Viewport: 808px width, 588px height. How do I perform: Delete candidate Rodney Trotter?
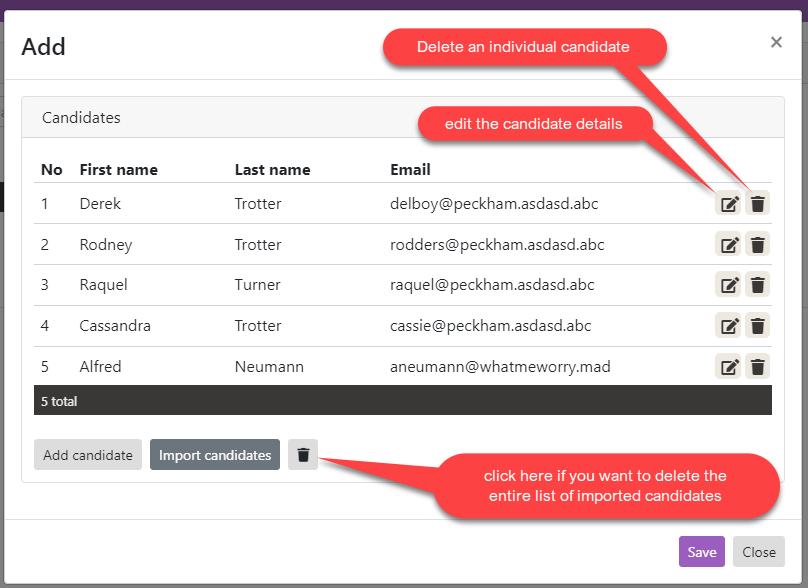758,245
